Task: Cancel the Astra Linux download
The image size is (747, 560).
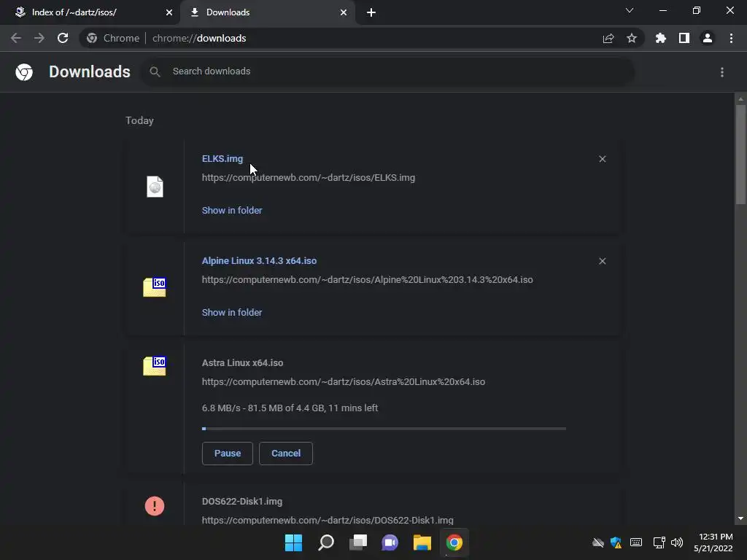Action: tap(286, 454)
